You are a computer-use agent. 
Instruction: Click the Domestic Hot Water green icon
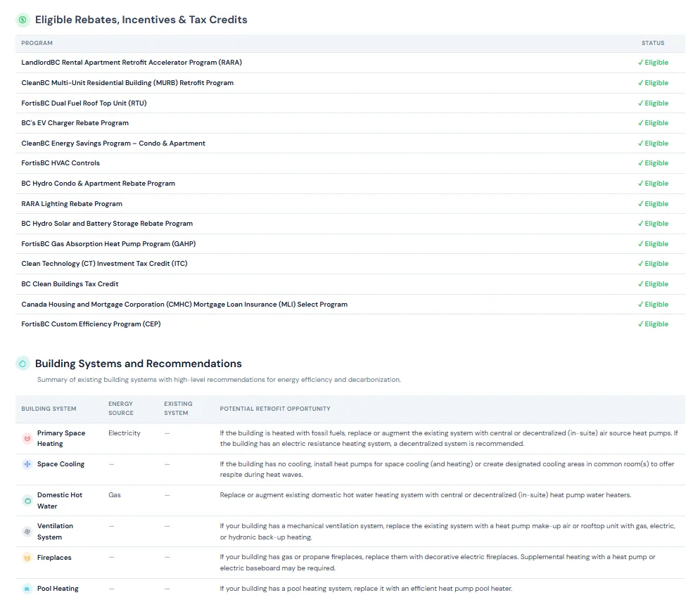click(x=27, y=501)
